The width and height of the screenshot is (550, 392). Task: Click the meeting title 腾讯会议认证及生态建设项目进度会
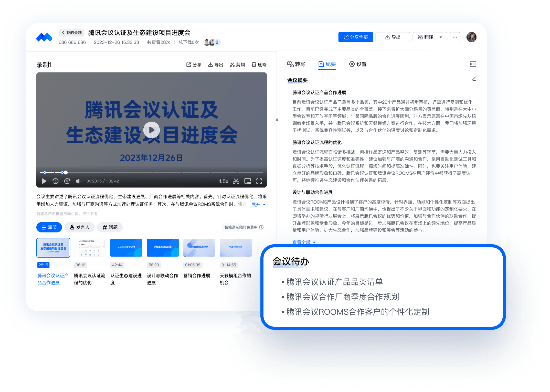click(139, 33)
